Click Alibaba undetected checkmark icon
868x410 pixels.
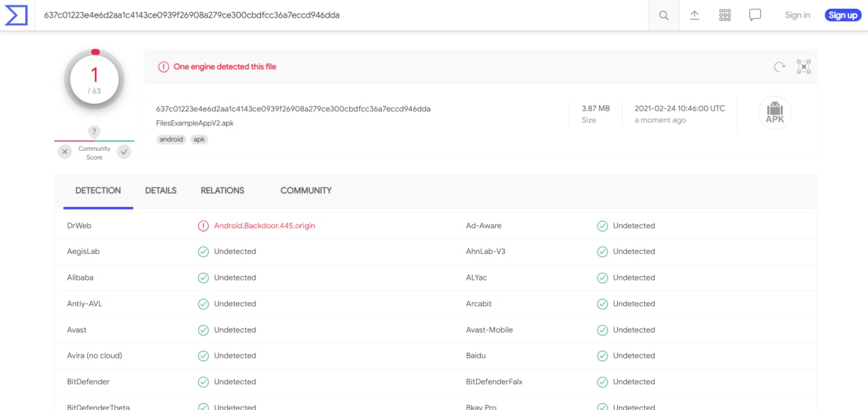[x=203, y=278]
